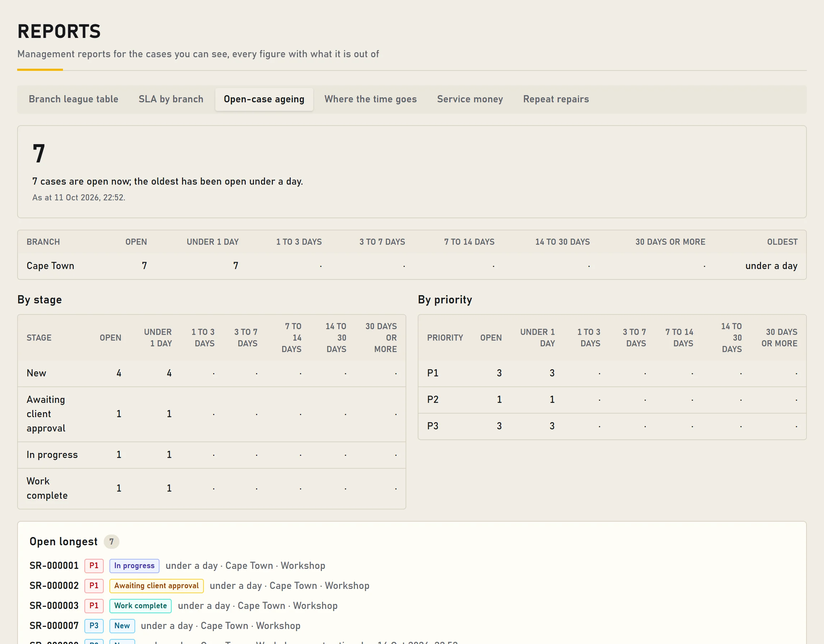Click the OLDEST column header

pos(782,242)
